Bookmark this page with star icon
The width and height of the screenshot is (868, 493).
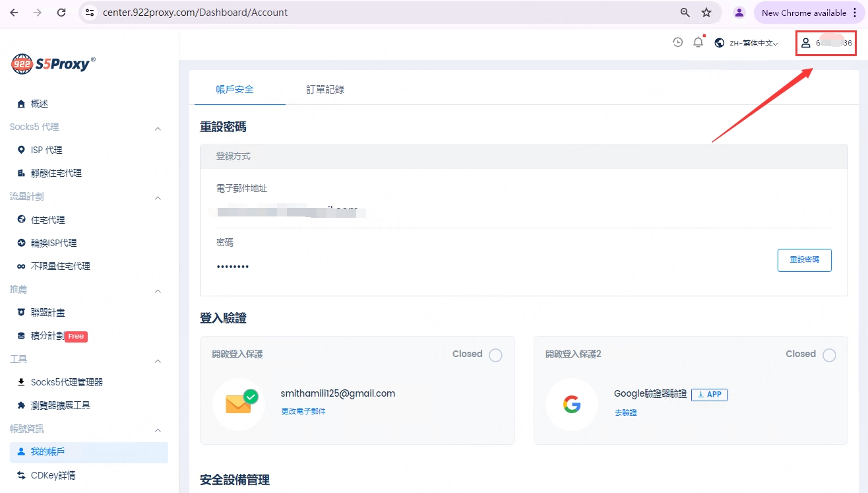(x=706, y=13)
